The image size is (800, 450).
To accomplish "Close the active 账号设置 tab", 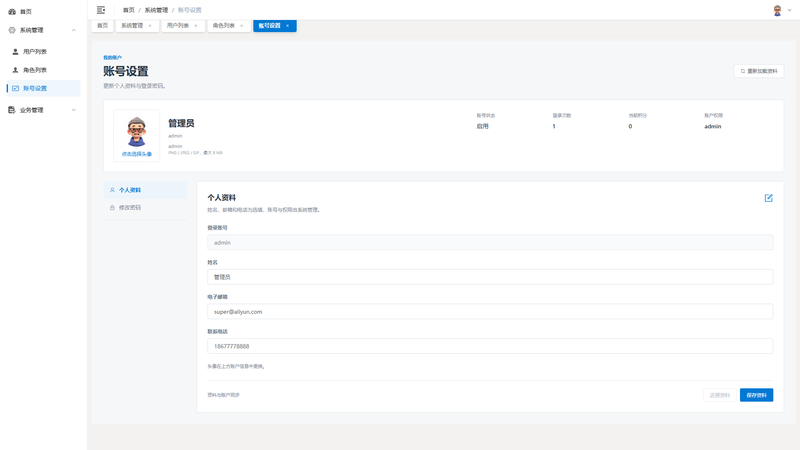I will point(287,26).
